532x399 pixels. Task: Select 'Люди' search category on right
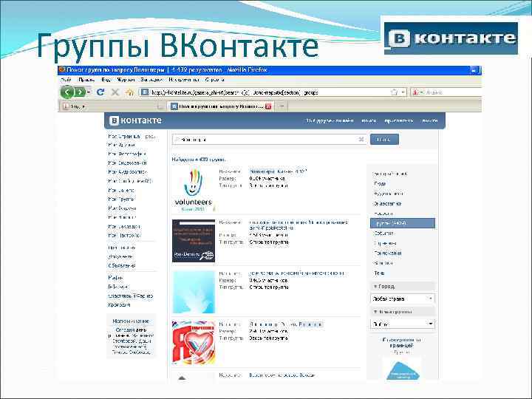[380, 183]
